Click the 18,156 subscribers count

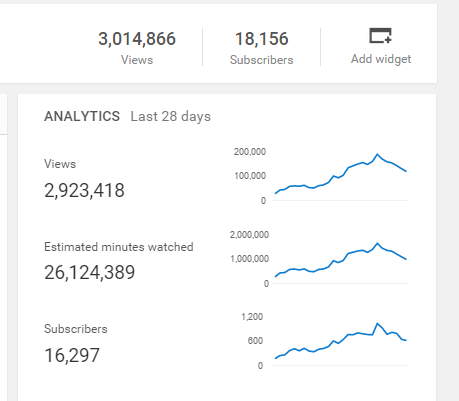(x=262, y=39)
